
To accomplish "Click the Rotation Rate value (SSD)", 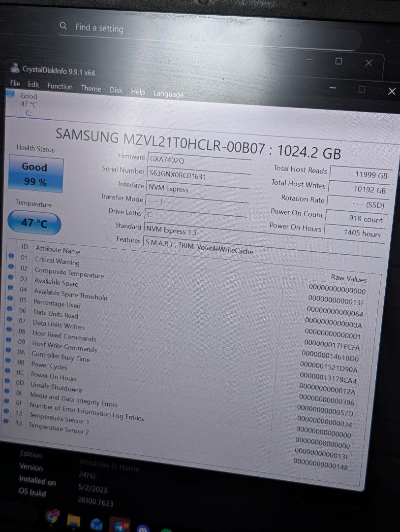I will pyautogui.click(x=358, y=204).
